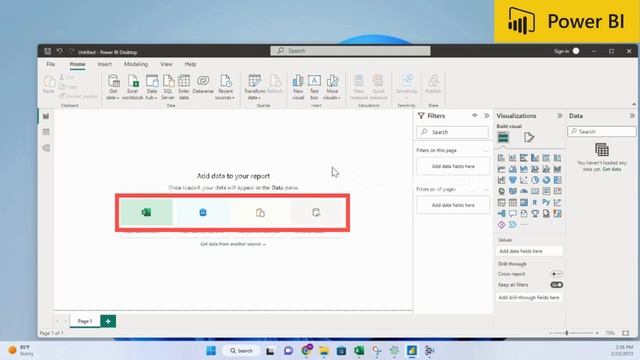Open the Data hub dropdown
Screen dimensions: 640x360
point(151,87)
